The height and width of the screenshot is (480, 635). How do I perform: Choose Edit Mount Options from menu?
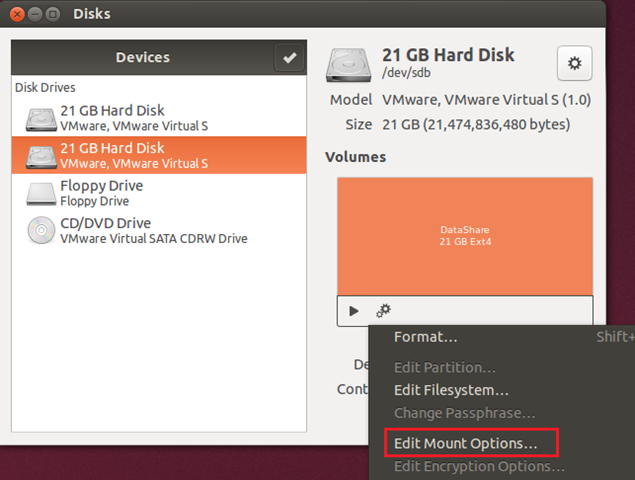pyautogui.click(x=466, y=441)
